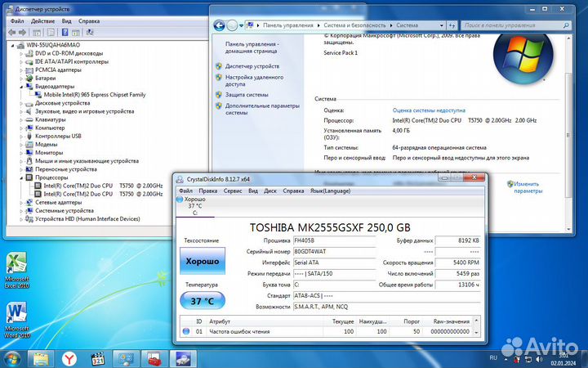This screenshot has width=588, height=368.
Task: Open Windows Explorer from the taskbar
Action: tap(41, 359)
